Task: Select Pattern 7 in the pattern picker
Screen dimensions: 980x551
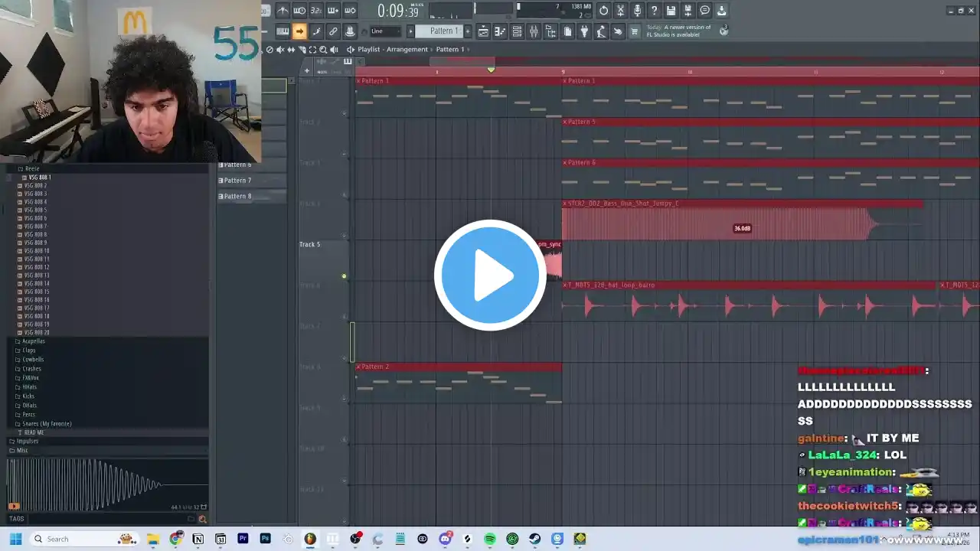Action: (251, 181)
